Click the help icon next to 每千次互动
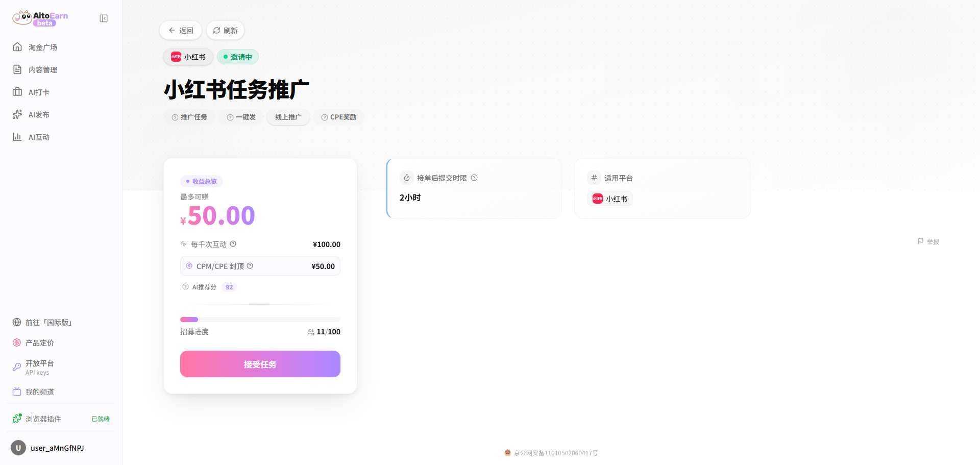 (x=233, y=244)
